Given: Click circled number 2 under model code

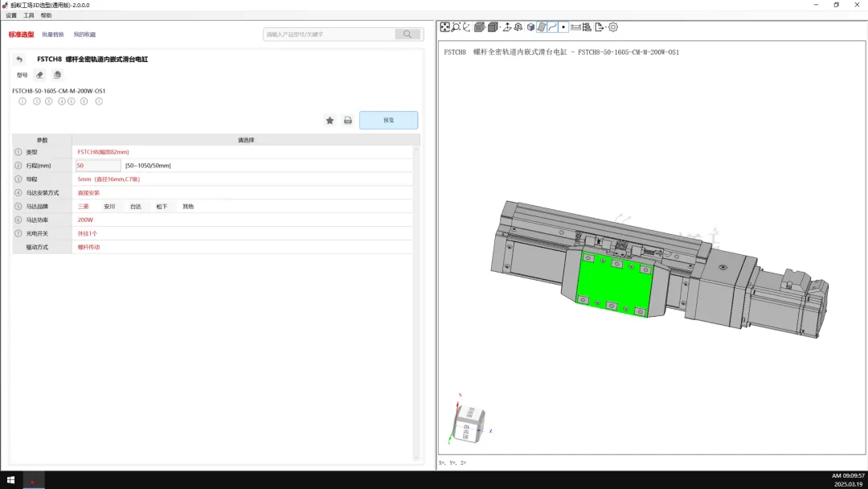Looking at the screenshot, I should coord(36,101).
